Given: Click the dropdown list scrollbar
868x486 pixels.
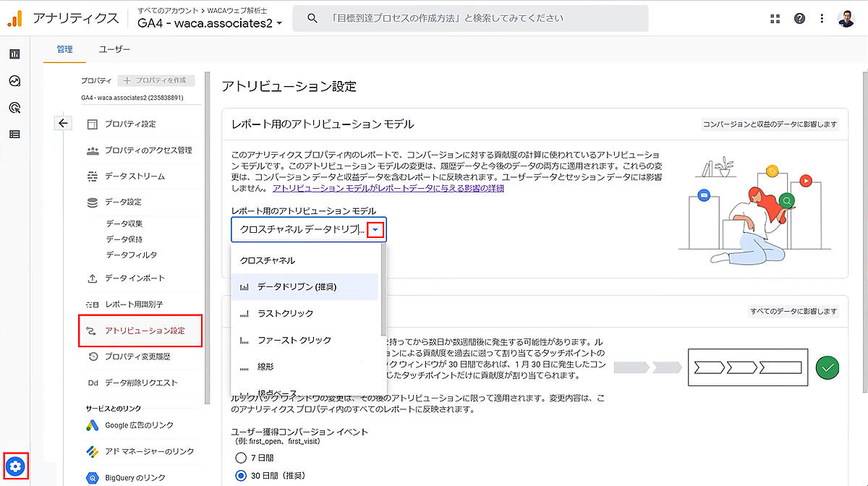Looking at the screenshot, I should [x=383, y=289].
